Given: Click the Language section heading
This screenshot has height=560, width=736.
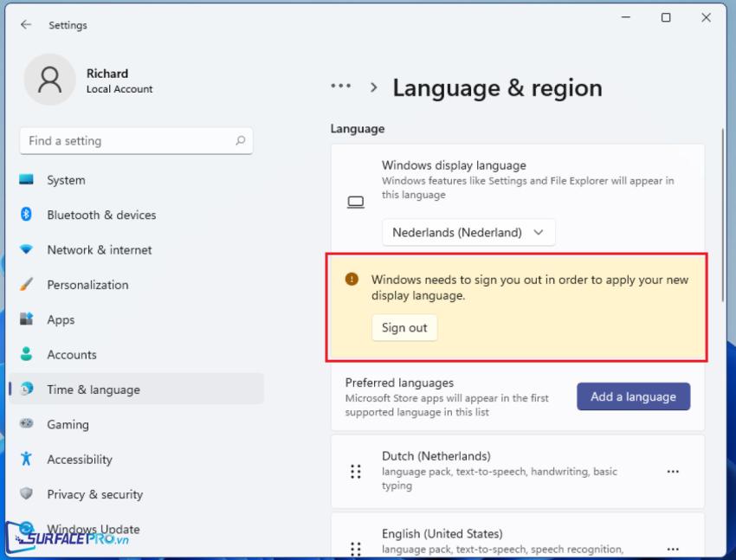Looking at the screenshot, I should click(x=358, y=128).
